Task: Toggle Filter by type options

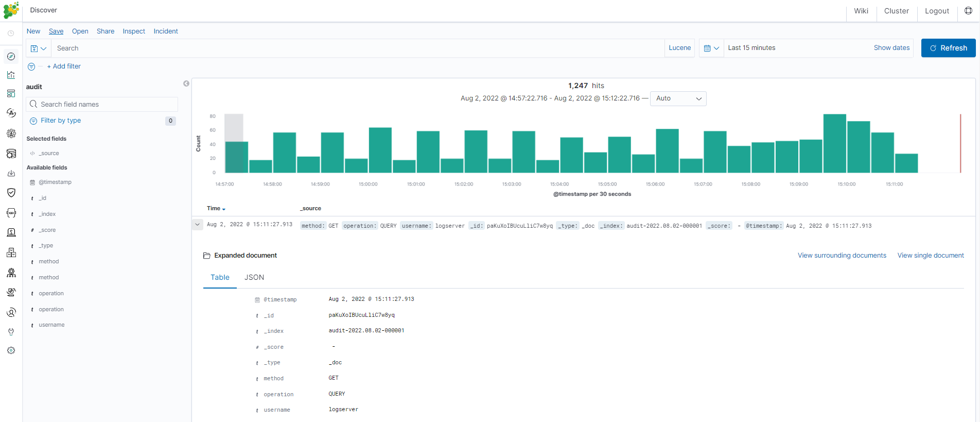Action: tap(61, 121)
